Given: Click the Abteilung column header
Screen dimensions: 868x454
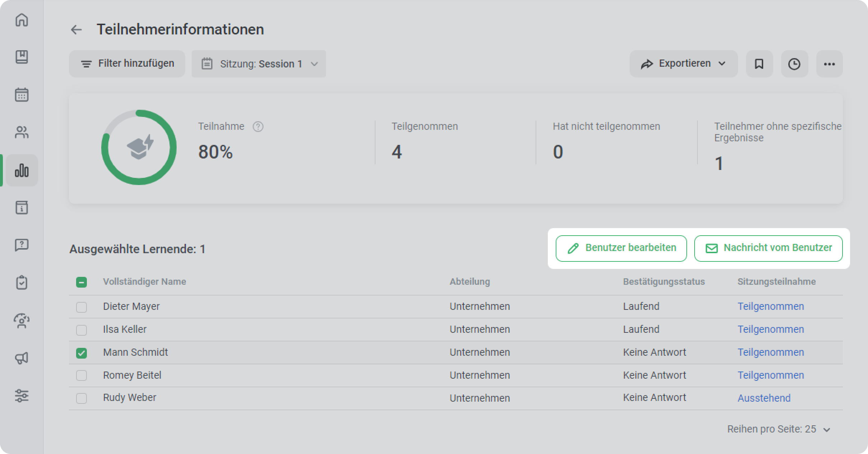Looking at the screenshot, I should 470,282.
